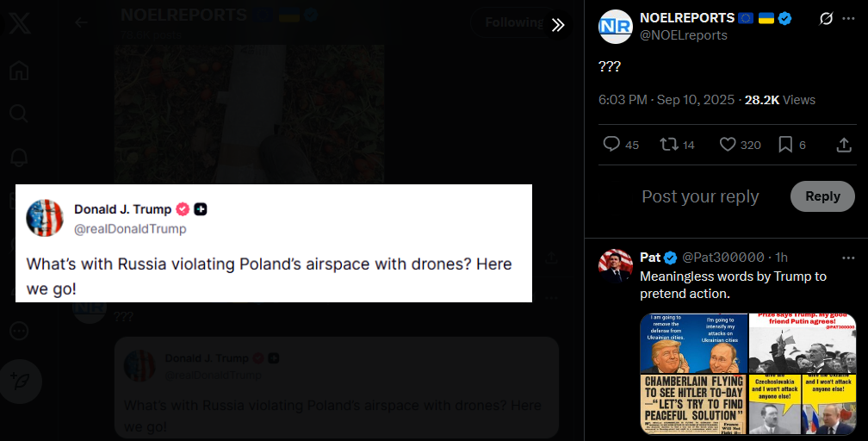Image resolution: width=868 pixels, height=441 pixels.
Task: Click the reply icon with 45 replies
Action: pyautogui.click(x=611, y=144)
